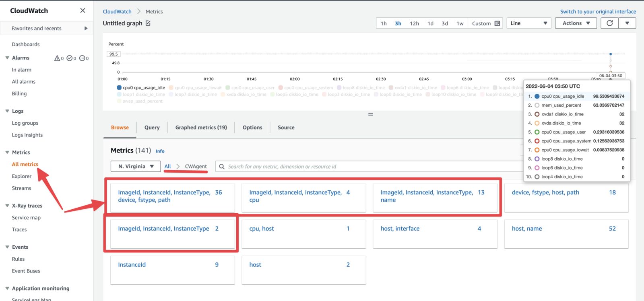Go to All metrics in sidebar

(25, 165)
